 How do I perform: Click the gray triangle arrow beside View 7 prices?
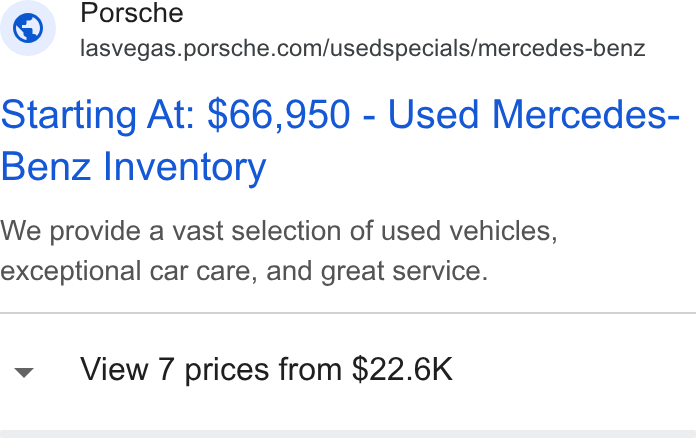(24, 372)
